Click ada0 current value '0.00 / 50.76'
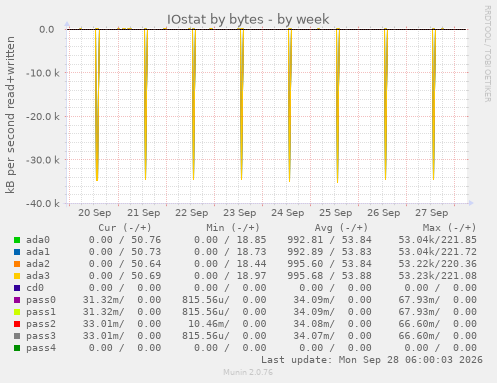 click(x=125, y=240)
